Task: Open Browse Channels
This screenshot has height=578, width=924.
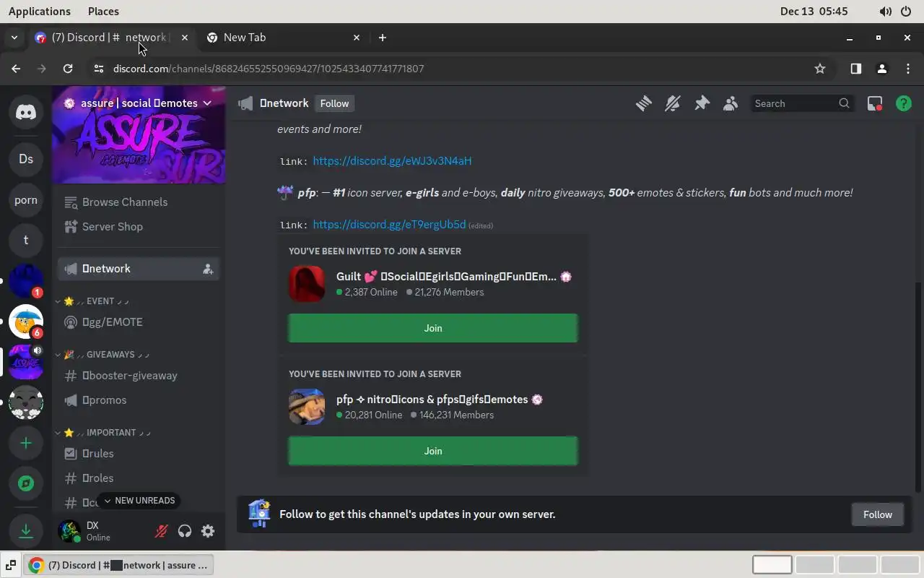Action: 139,202
